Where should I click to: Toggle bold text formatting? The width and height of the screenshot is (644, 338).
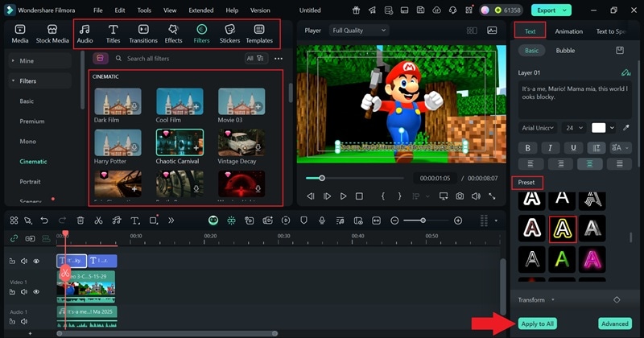click(528, 147)
